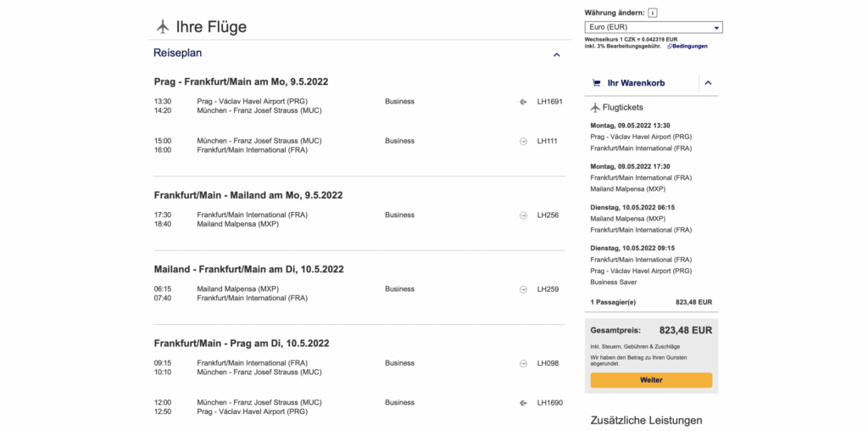
Task: Click the Ihr Warenkorb header title
Action: click(636, 83)
